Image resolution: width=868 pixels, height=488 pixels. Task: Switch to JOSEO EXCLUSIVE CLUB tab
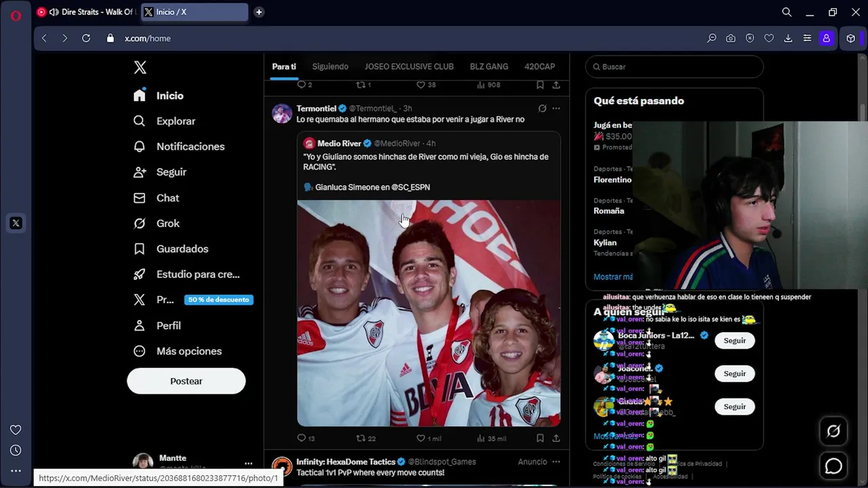click(409, 66)
